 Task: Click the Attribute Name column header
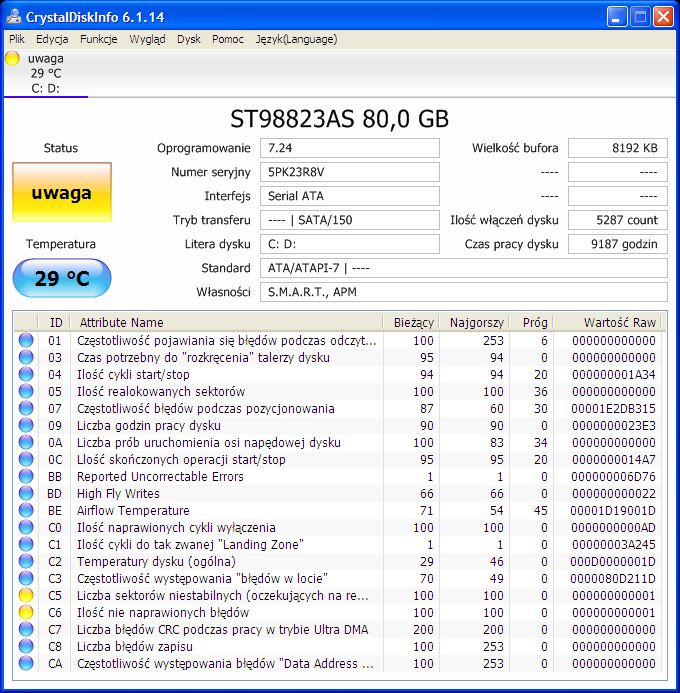click(226, 322)
